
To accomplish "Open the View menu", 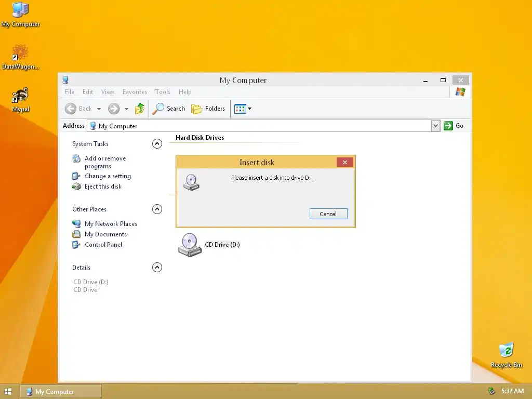I will pos(108,92).
